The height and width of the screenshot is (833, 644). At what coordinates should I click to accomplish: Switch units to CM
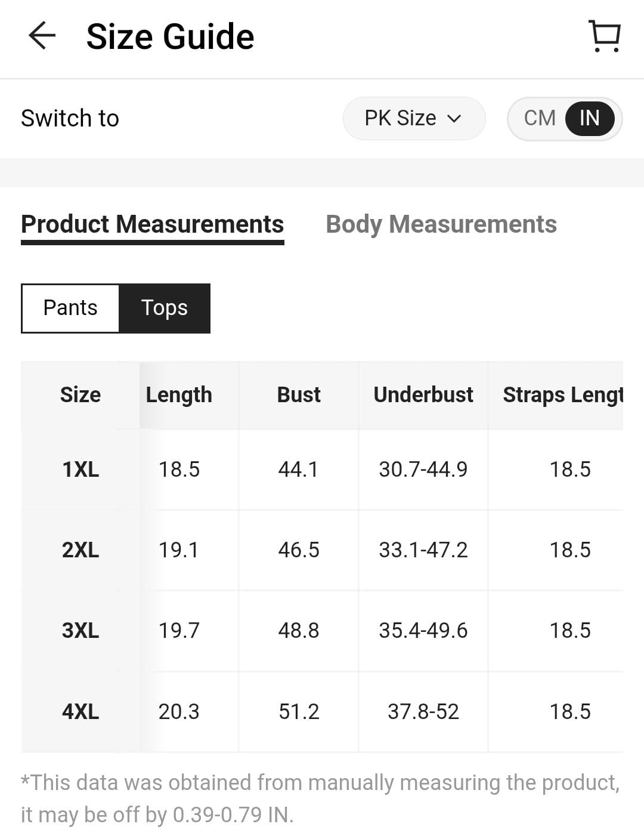(x=540, y=118)
